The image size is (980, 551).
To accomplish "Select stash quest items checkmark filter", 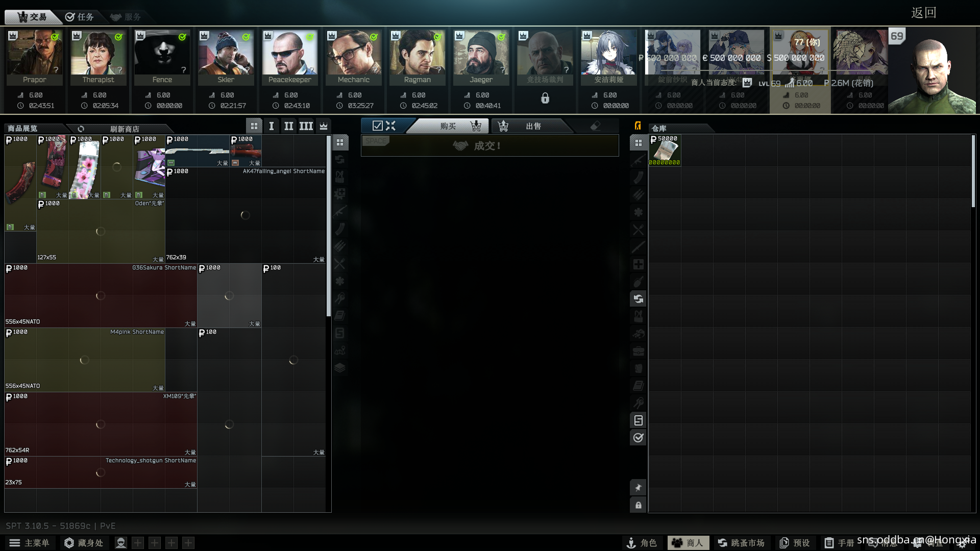I will click(x=638, y=438).
